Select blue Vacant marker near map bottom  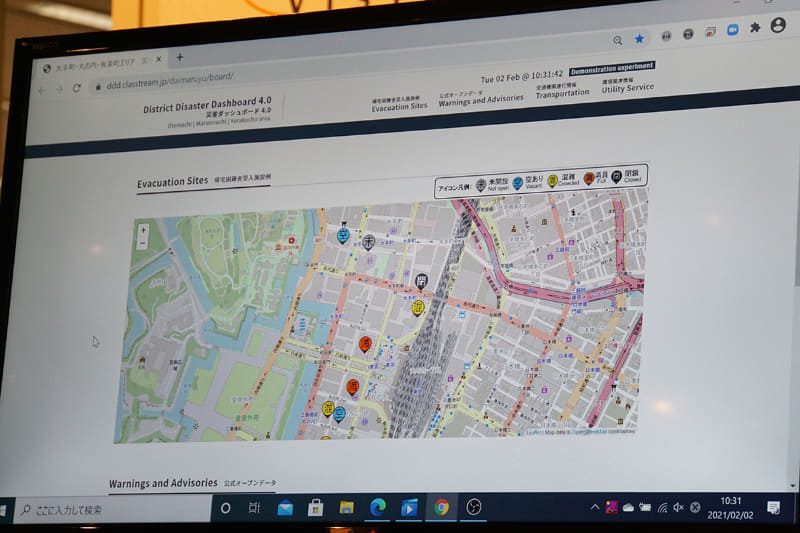point(339,414)
